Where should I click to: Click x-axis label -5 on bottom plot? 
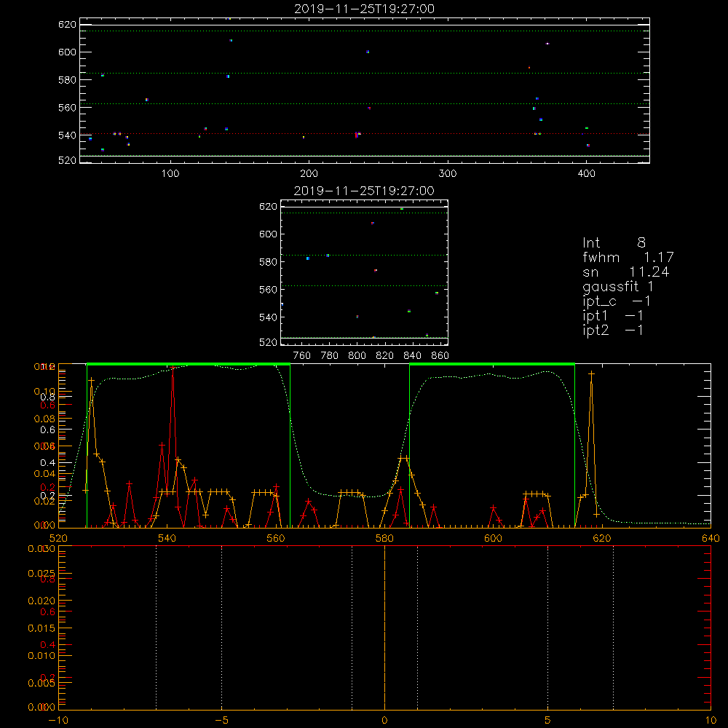[222, 721]
